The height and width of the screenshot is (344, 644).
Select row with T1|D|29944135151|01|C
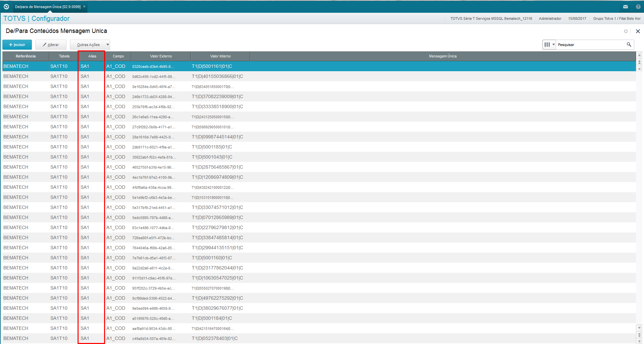tap(319, 248)
